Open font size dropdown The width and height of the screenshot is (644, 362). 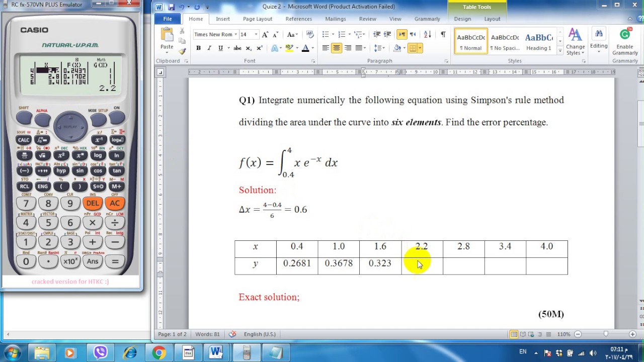256,34
